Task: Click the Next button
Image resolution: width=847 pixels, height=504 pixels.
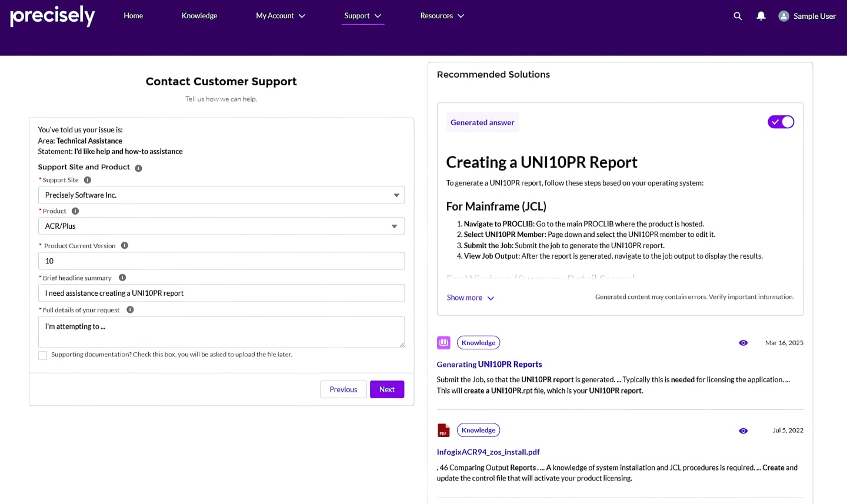Action: coord(386,389)
